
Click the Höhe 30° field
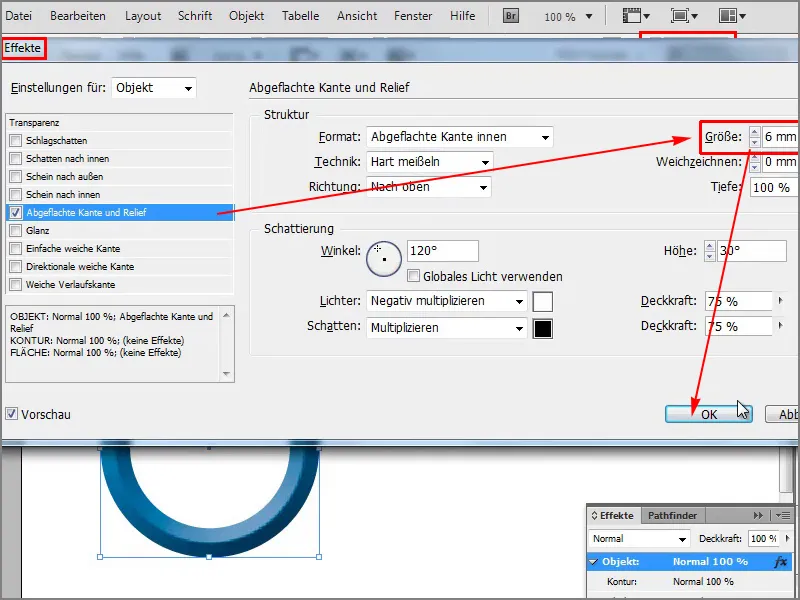click(x=752, y=251)
